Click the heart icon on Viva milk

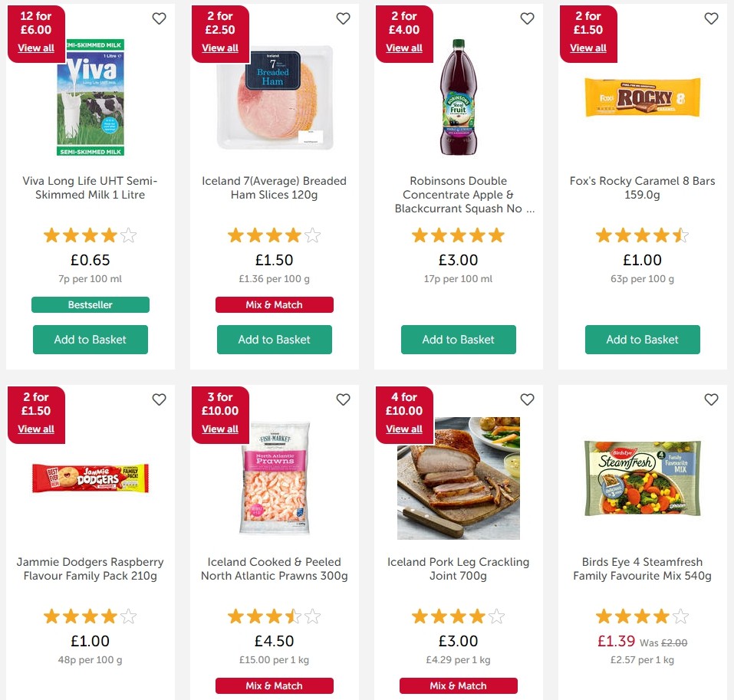point(159,18)
